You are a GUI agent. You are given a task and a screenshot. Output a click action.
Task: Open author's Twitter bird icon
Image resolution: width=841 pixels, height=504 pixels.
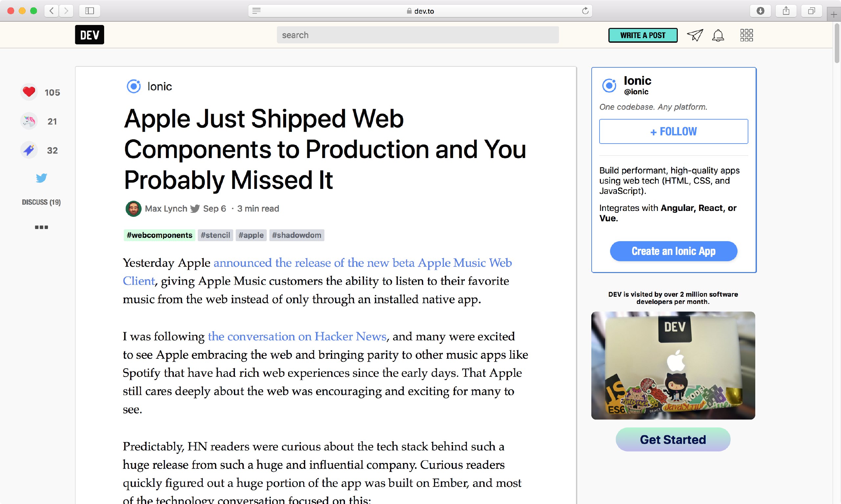pyautogui.click(x=195, y=209)
